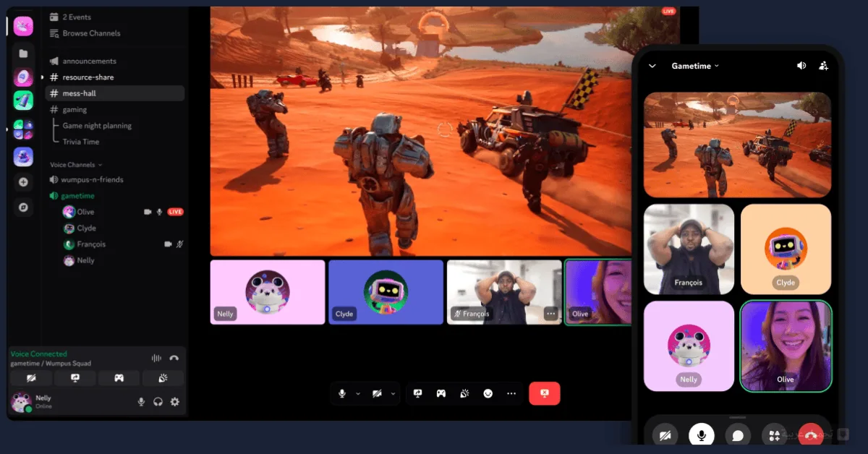Focus Clyde's tile in desktop call
This screenshot has width=868, height=454.
[386, 292]
